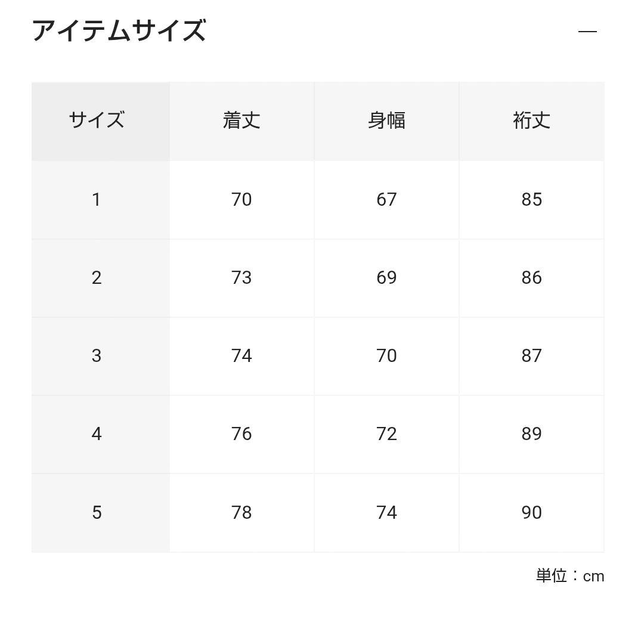Click the 身幅 value 67 cell
Viewport: 644px width, 644px height.
pos(386,200)
